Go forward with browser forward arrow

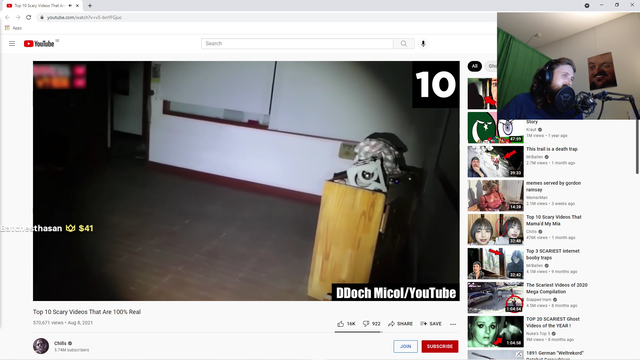tap(18, 17)
